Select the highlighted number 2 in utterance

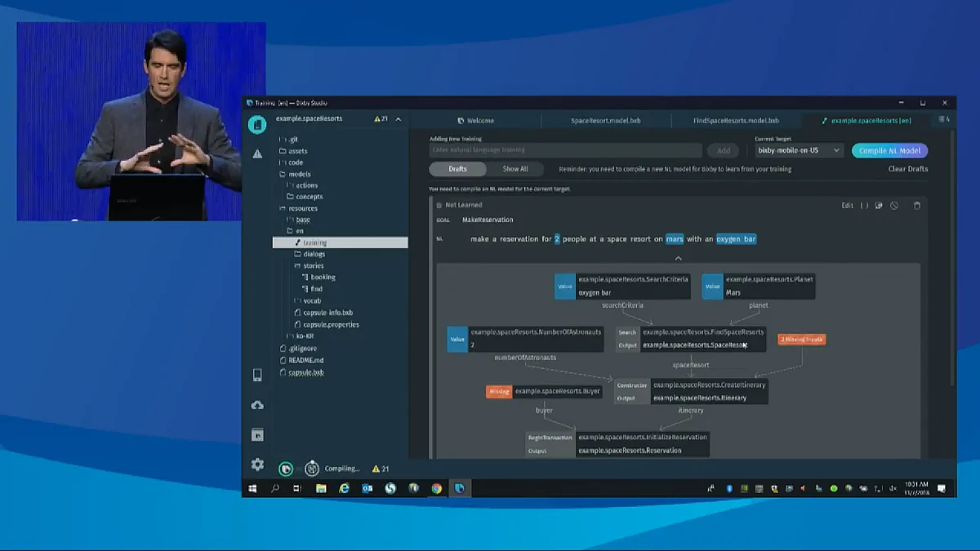tap(557, 239)
